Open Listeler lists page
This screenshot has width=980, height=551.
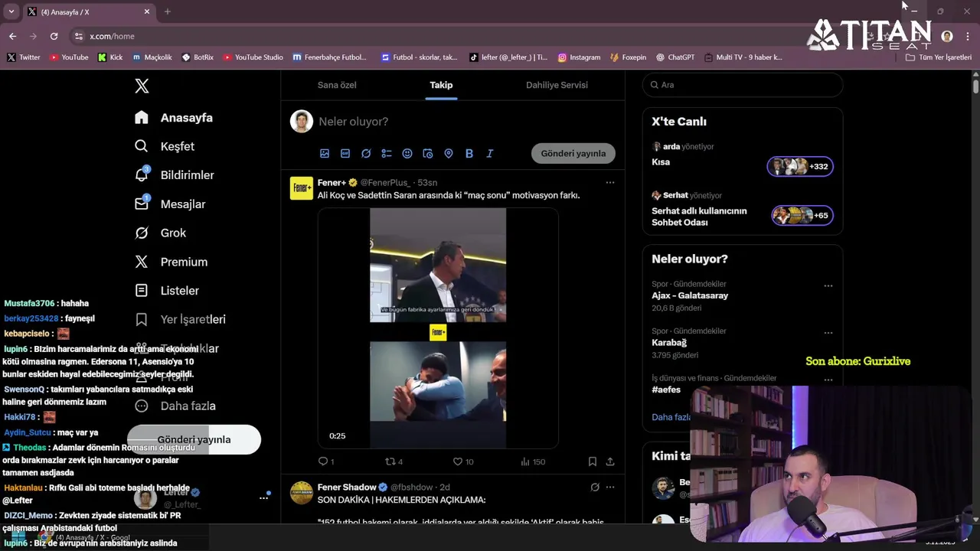pos(167,291)
